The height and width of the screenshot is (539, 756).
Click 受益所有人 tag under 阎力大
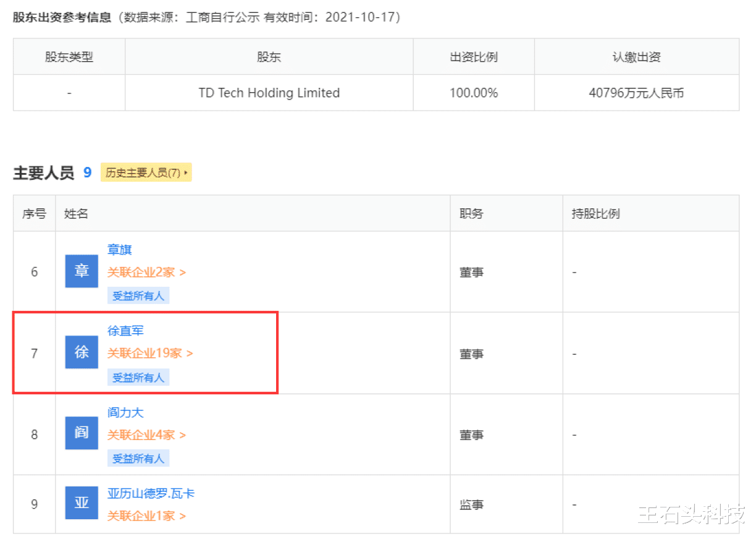click(138, 458)
